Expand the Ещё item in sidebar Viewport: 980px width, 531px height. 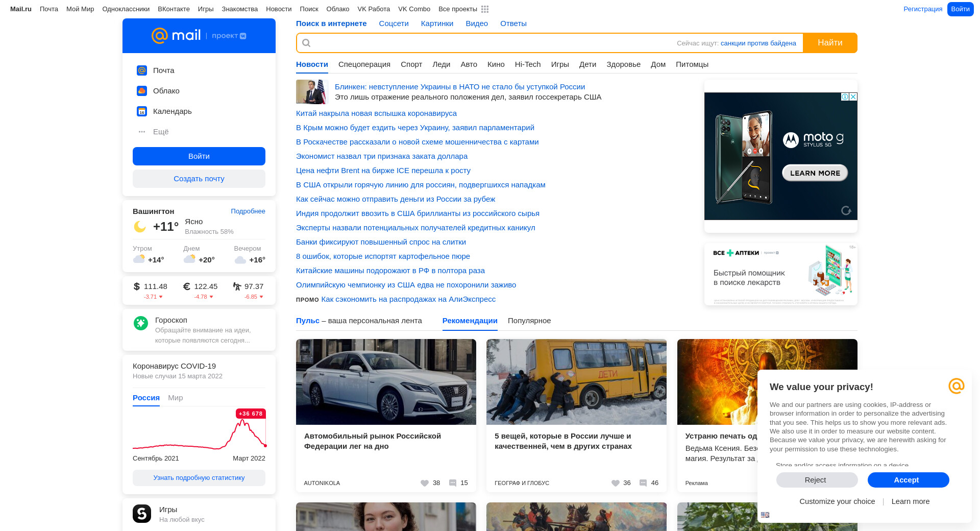(160, 132)
